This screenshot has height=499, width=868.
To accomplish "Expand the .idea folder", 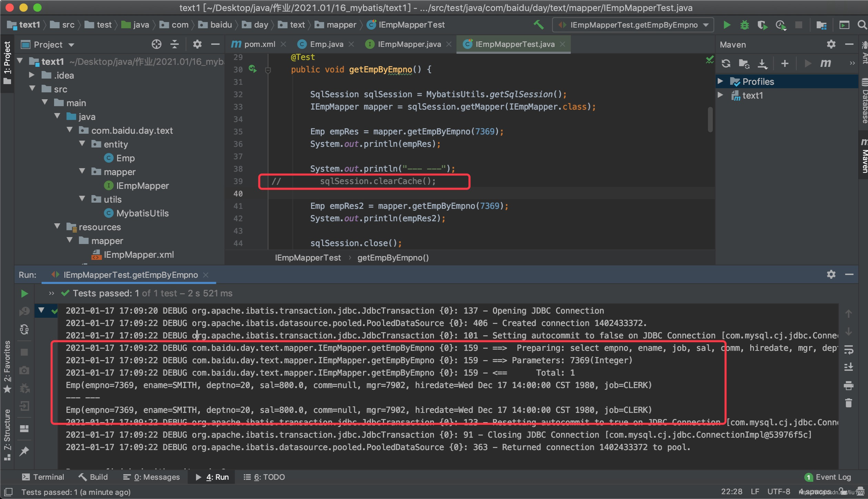I will pyautogui.click(x=32, y=75).
